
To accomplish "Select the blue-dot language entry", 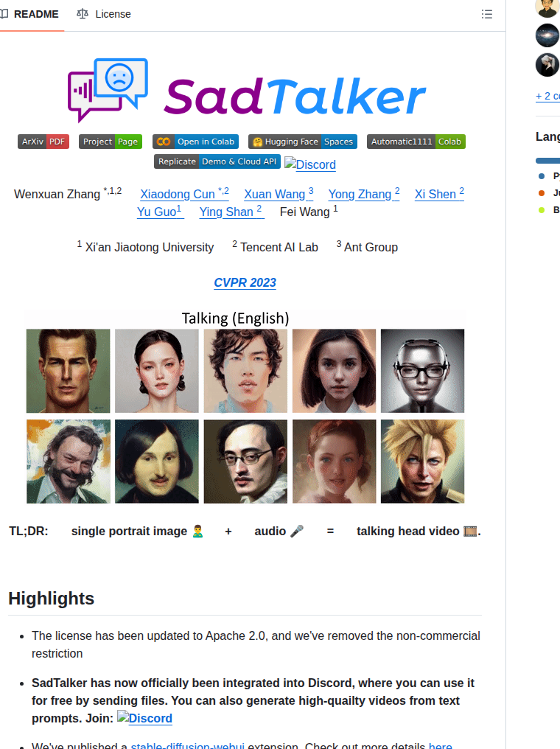I will [548, 175].
